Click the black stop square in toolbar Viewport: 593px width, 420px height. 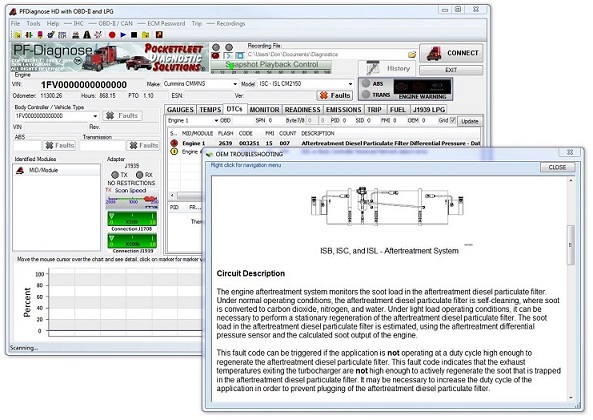(134, 35)
